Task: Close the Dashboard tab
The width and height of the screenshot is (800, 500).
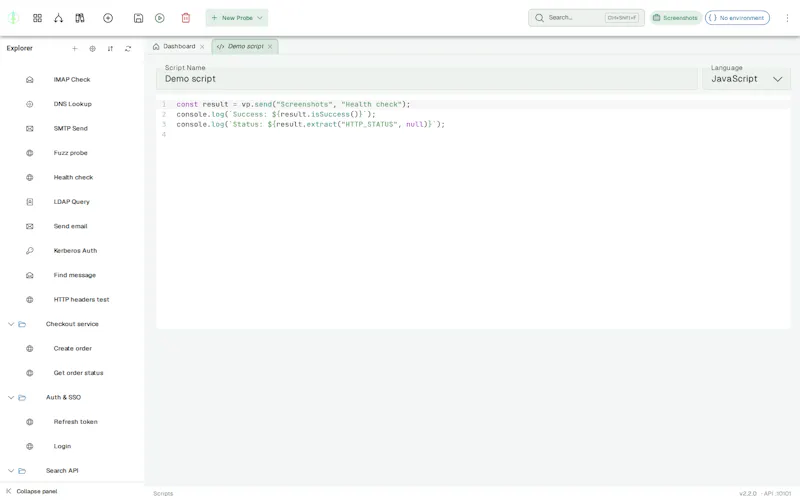Action: pyautogui.click(x=202, y=46)
